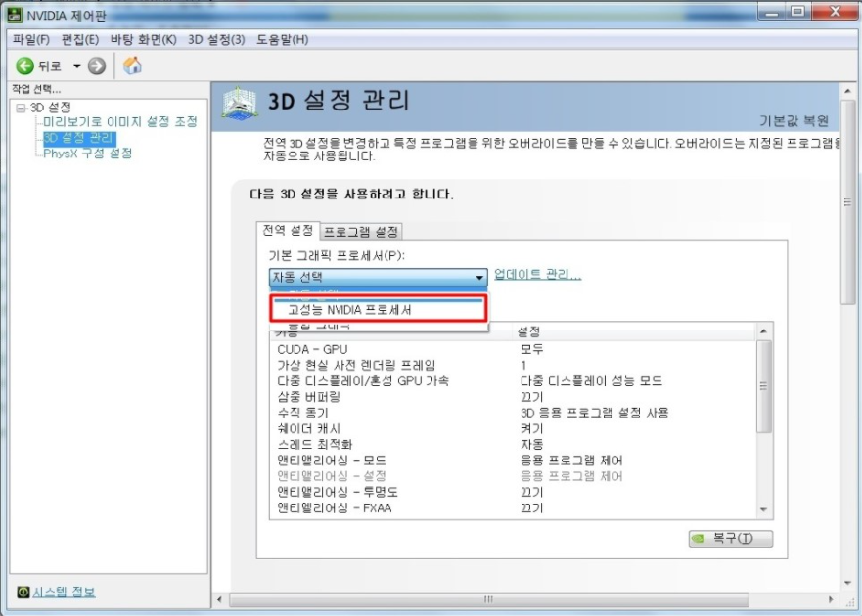Open 시스템 정보 link

tap(64, 592)
